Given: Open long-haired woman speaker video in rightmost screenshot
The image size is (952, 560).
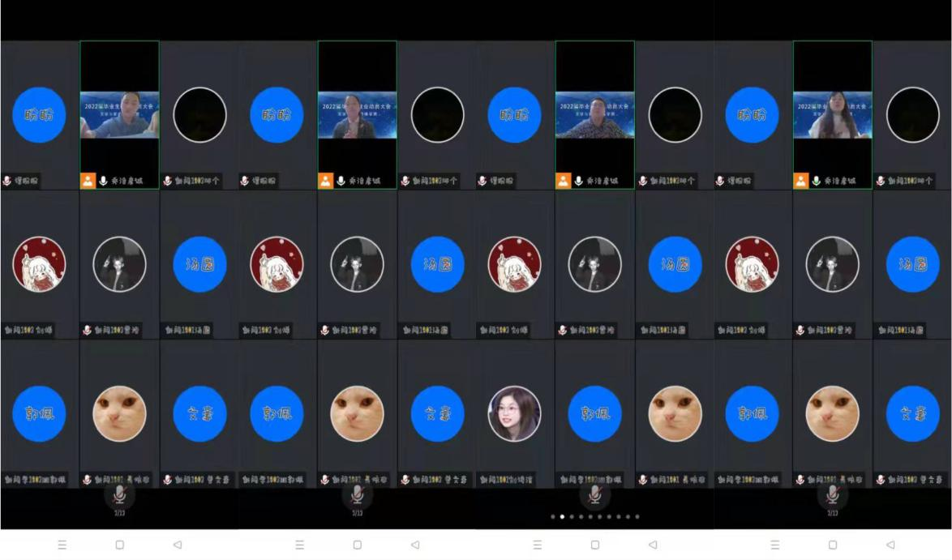Looking at the screenshot, I should pyautogui.click(x=832, y=115).
